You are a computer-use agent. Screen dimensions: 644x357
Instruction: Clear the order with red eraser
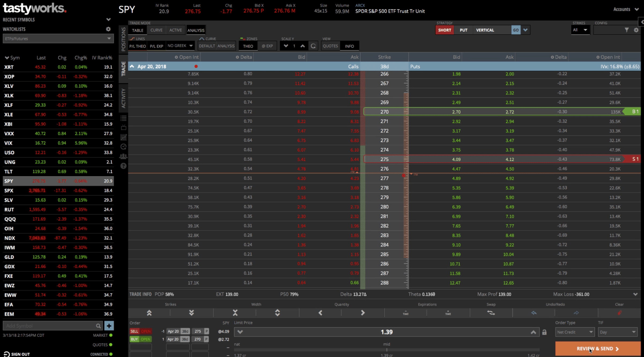click(x=619, y=313)
